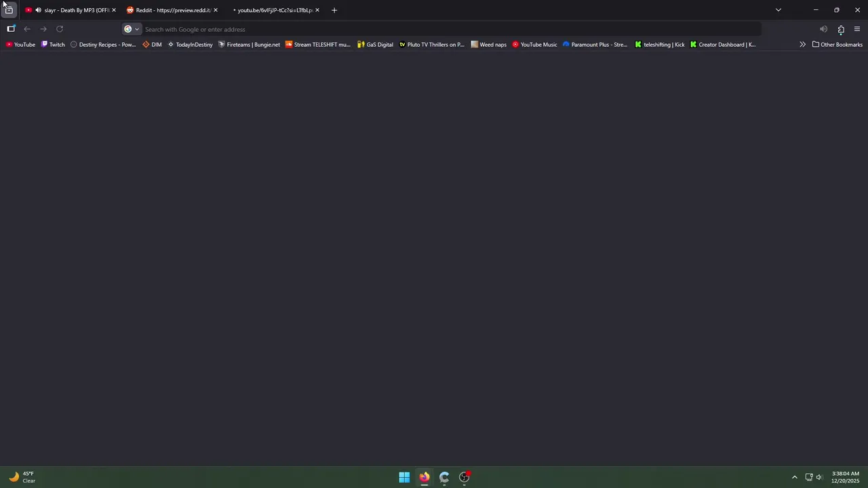
Task: Open the GaS Digital bookmark
Action: click(x=375, y=45)
